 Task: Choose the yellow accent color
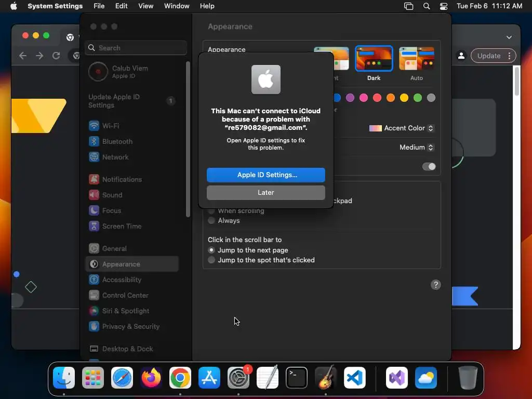click(404, 98)
